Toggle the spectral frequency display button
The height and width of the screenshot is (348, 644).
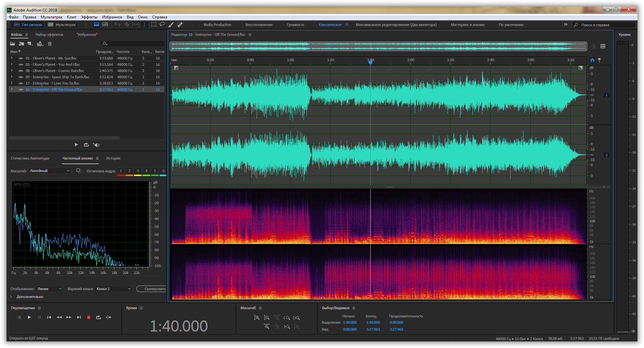point(97,25)
